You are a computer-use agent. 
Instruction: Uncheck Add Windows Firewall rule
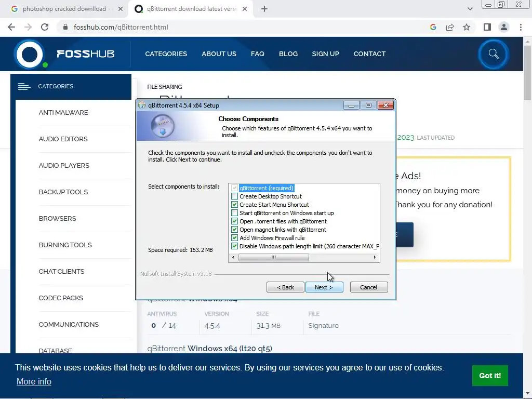[234, 238]
